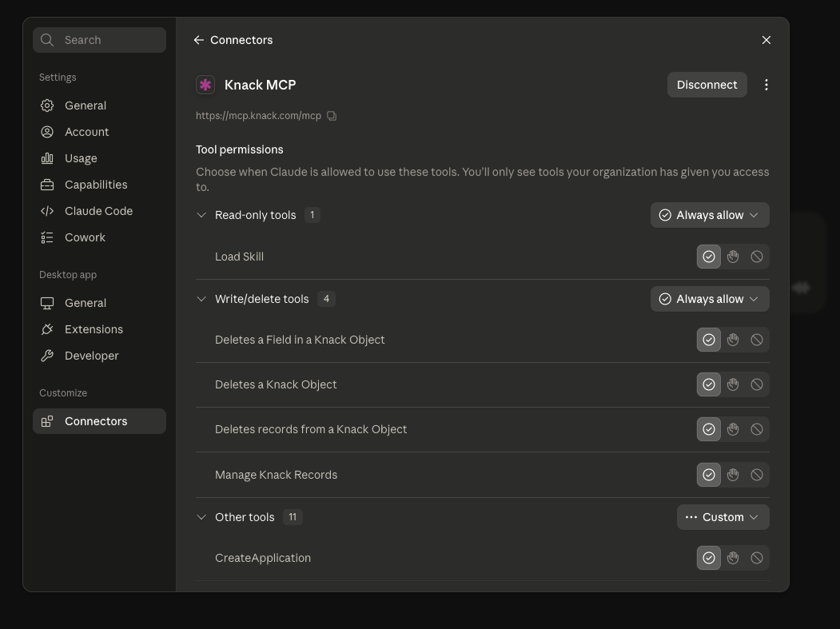
Task: Focus the Search input field
Action: [99, 40]
